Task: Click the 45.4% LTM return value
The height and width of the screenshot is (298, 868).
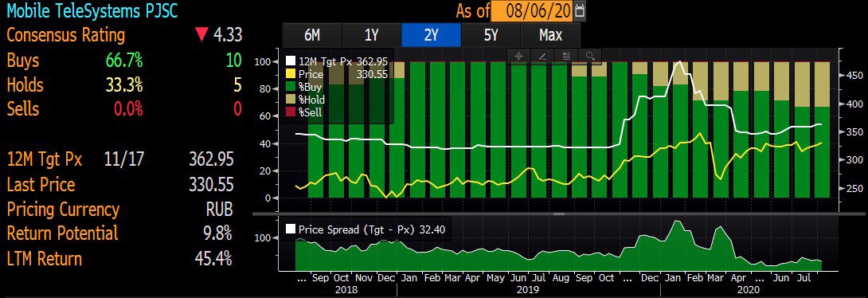Action: 213,259
